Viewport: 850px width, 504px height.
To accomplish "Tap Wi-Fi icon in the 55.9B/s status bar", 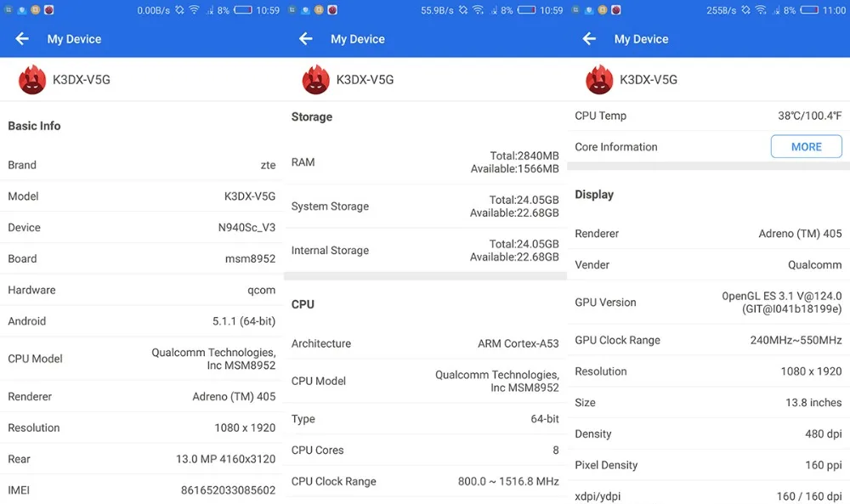I will [x=478, y=9].
